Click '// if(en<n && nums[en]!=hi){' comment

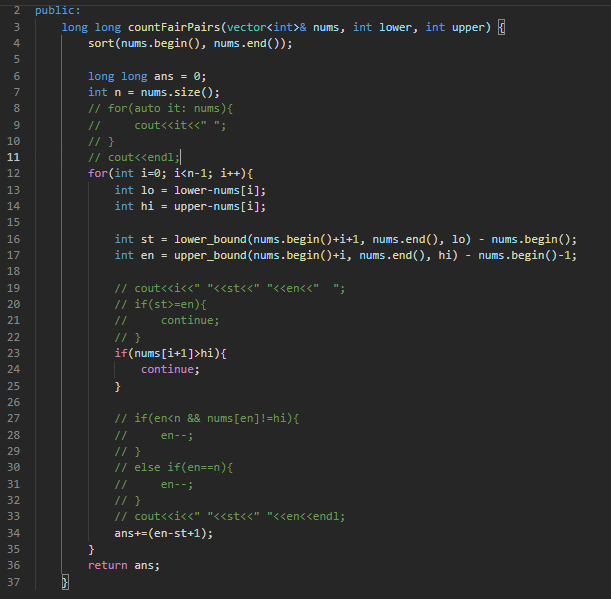(x=207, y=419)
